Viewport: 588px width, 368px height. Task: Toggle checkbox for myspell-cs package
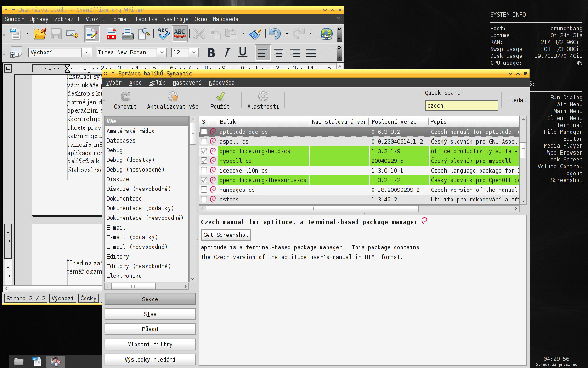click(x=204, y=161)
